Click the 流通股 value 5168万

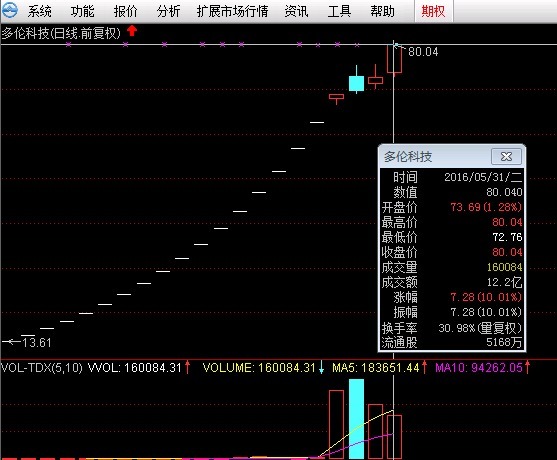click(504, 342)
